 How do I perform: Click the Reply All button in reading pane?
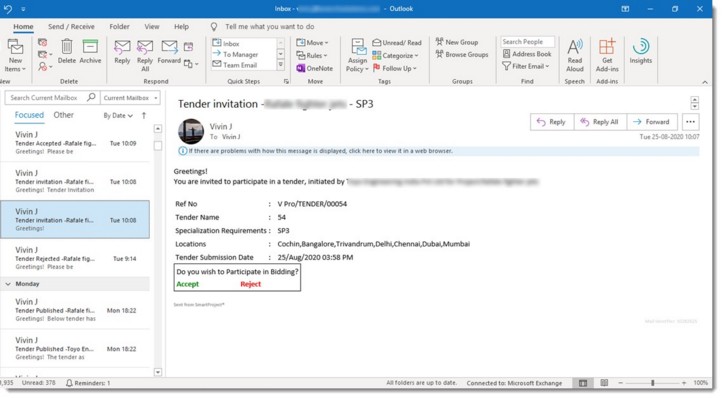click(x=600, y=122)
